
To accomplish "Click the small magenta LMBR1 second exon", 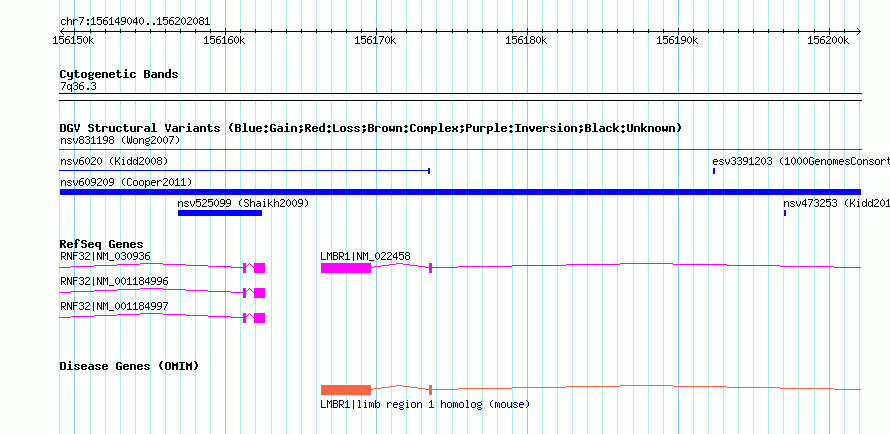I will (x=431, y=268).
